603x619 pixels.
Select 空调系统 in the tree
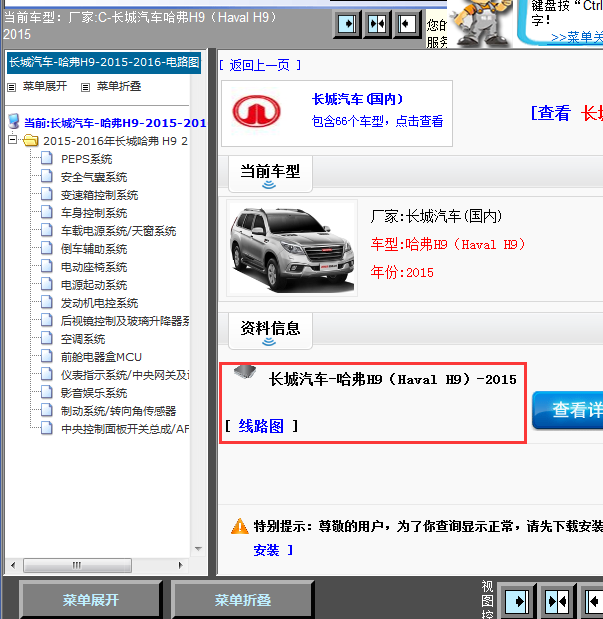pos(83,339)
